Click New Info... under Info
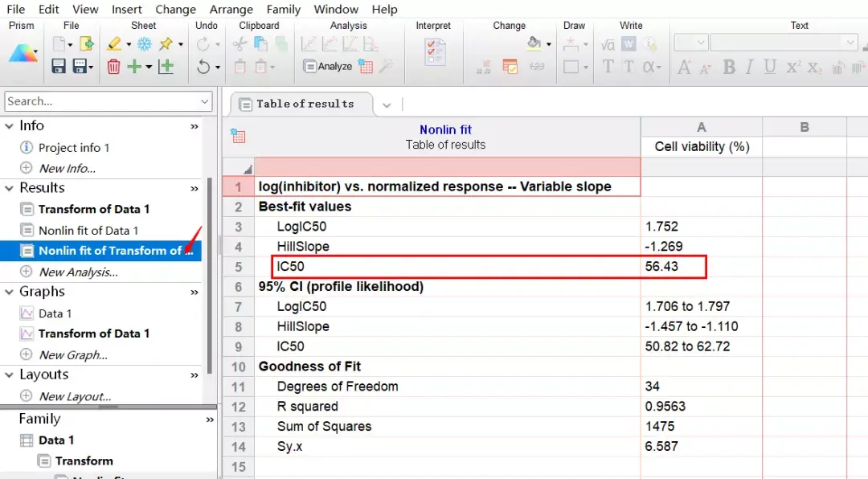 (67, 168)
